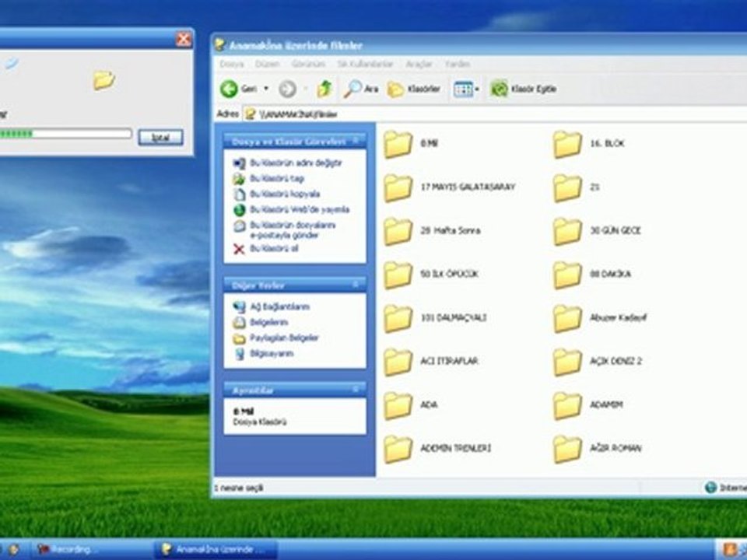Select the AĞIR ROMAN folder
Viewport: 747px width, 560px height.
pos(598,449)
